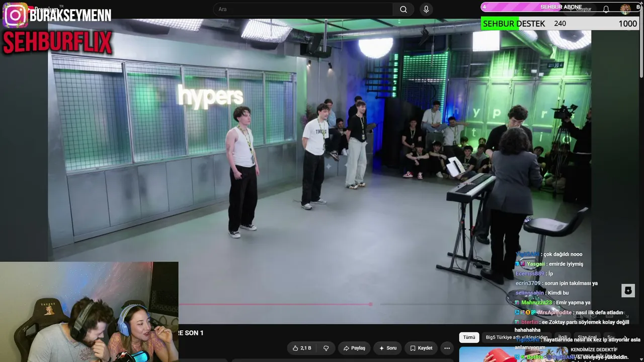The height and width of the screenshot is (362, 644).
Task: Click the chat username ecrin3709
Action: (528, 283)
